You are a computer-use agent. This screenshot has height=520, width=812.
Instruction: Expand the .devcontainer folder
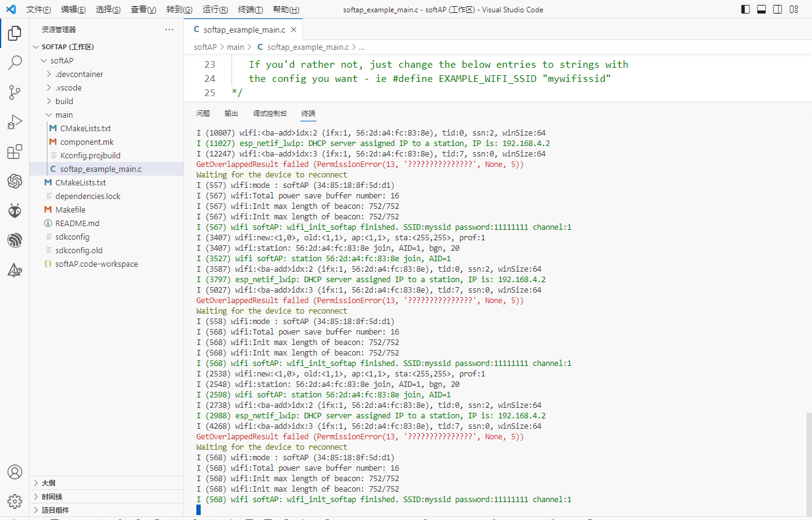107,74
